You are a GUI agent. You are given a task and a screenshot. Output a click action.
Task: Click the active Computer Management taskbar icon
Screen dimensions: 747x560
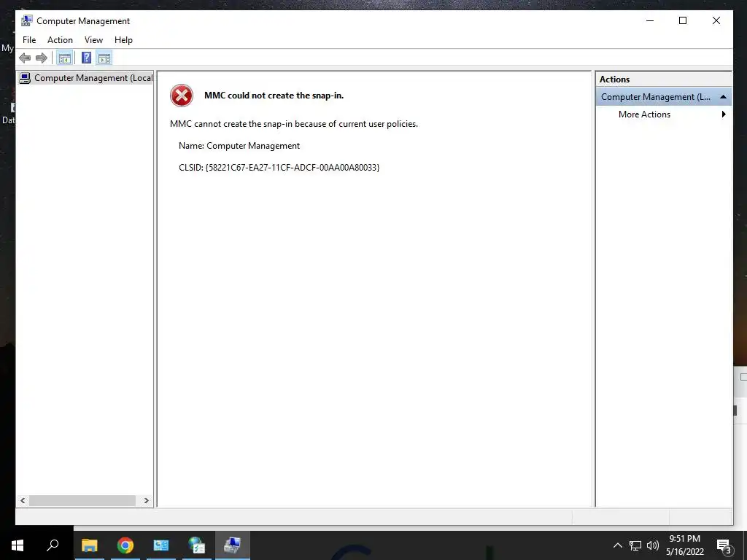233,545
